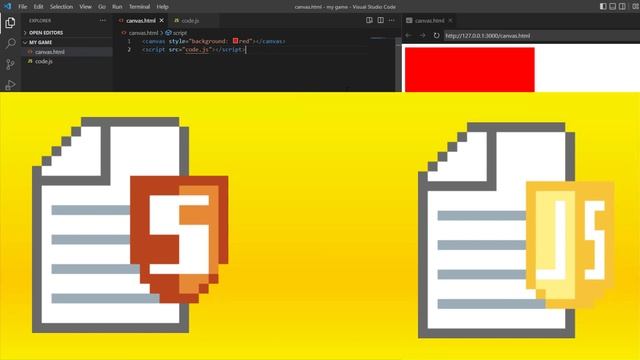Image resolution: width=640 pixels, height=360 pixels.
Task: Click the red color swatch in code
Action: (x=236, y=41)
